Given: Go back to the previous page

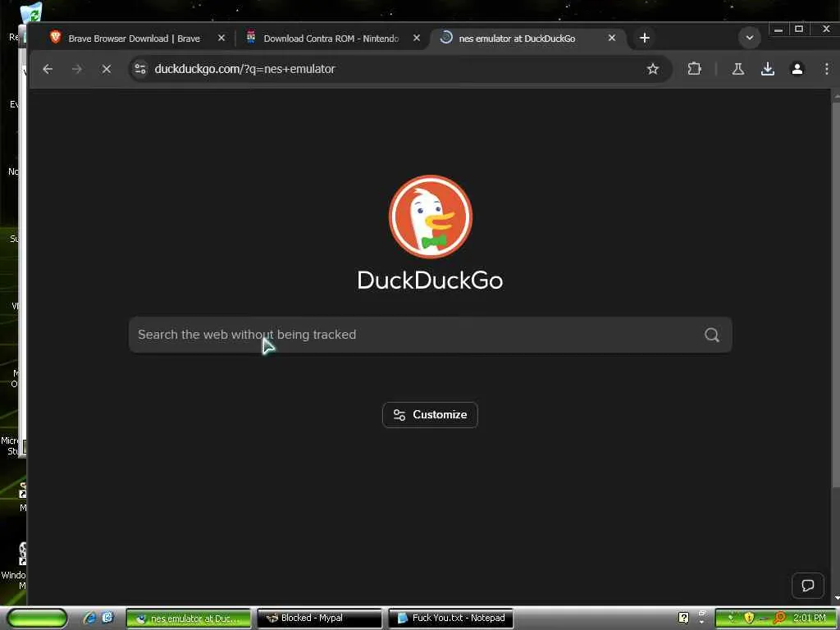Looking at the screenshot, I should click(48, 69).
